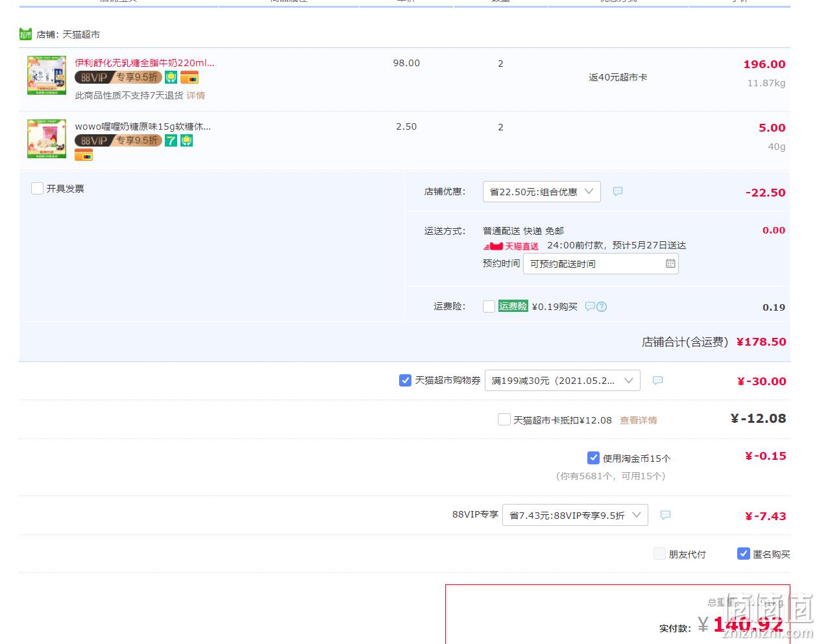Open the 伊利舒化 milk product thumbnail

pos(47,75)
